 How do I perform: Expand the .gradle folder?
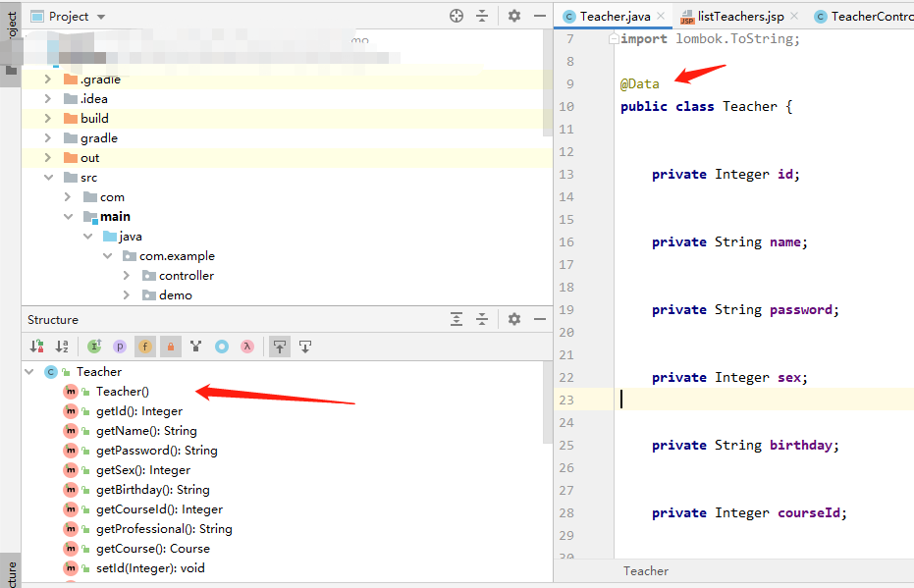pyautogui.click(x=48, y=79)
